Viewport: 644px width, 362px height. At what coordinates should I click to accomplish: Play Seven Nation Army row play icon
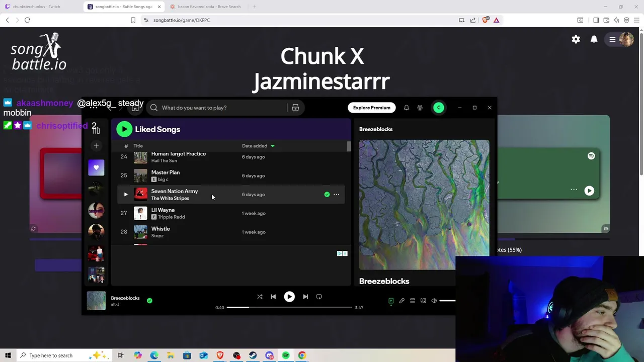126,195
